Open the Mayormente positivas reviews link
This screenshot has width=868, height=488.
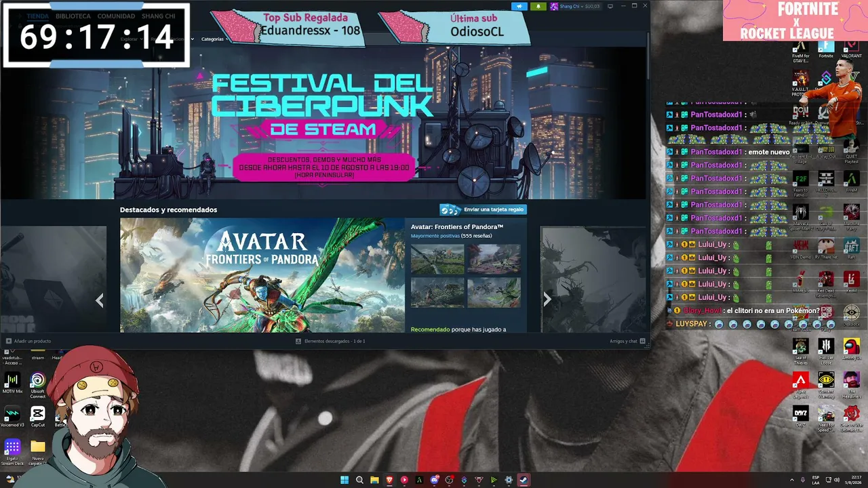coord(435,236)
